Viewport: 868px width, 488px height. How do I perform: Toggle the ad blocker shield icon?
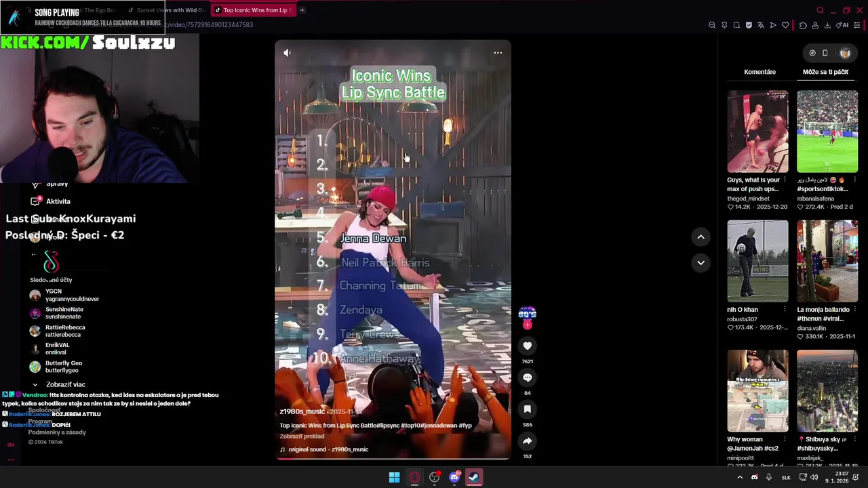[x=749, y=25]
